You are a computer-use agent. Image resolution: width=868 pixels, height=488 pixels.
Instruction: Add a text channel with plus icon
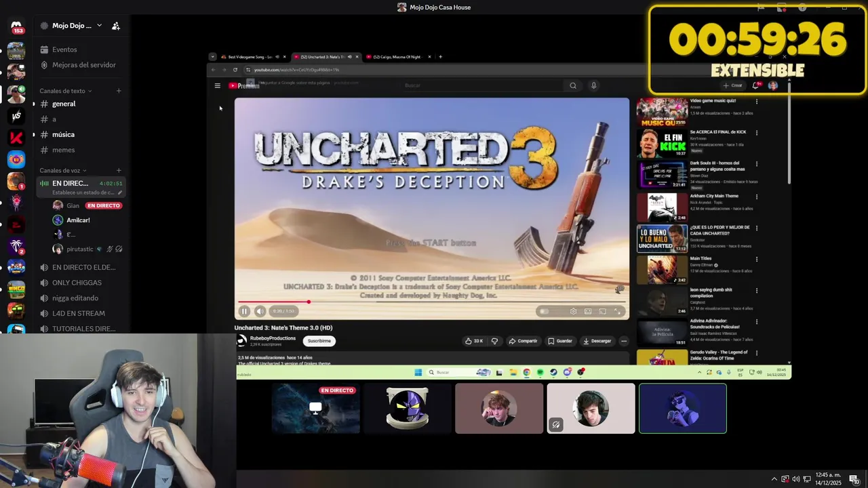[x=119, y=91]
